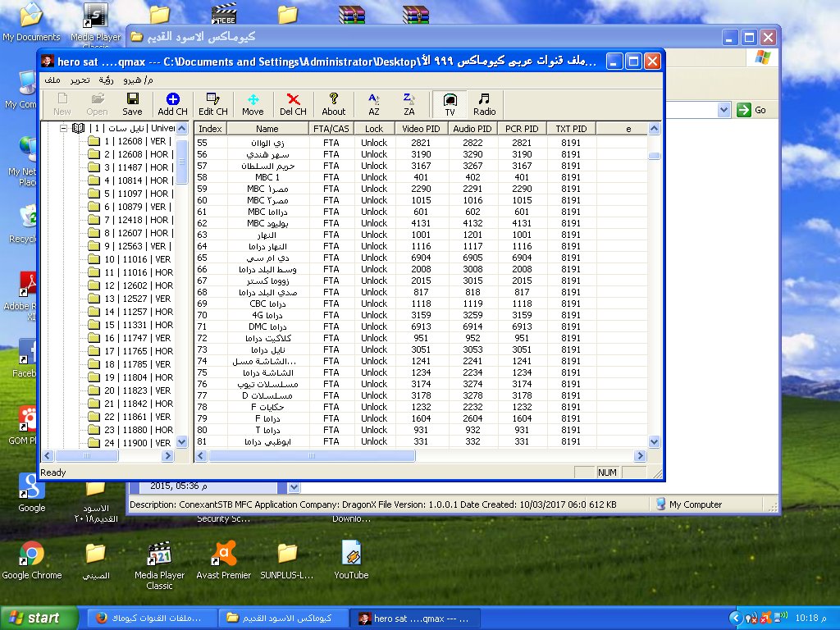Select the زي الوان channel row
This screenshot has height=630, width=840.
point(421,143)
